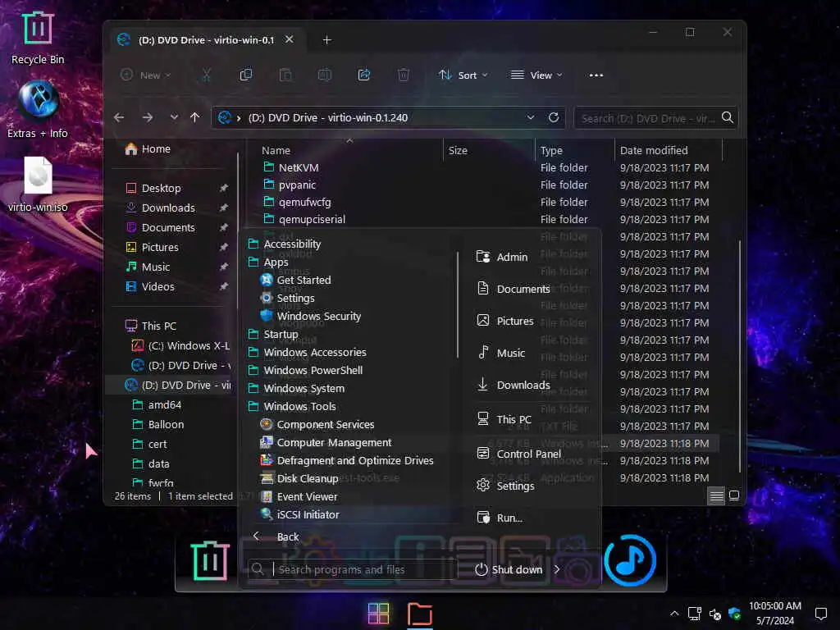The height and width of the screenshot is (630, 840).
Task: Switch to large thumbnails view icon
Action: pos(734,495)
